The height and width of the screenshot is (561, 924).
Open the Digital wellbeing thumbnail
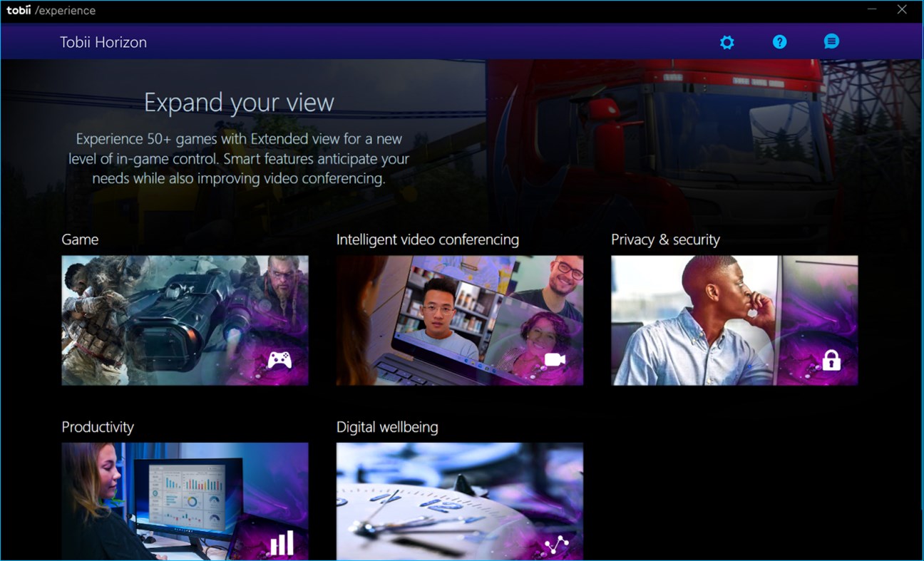pos(460,499)
